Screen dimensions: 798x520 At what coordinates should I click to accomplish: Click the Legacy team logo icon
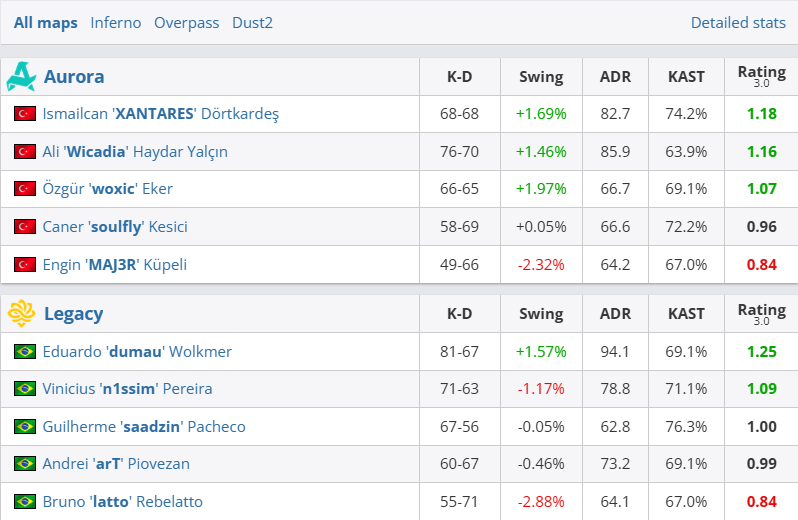21,314
